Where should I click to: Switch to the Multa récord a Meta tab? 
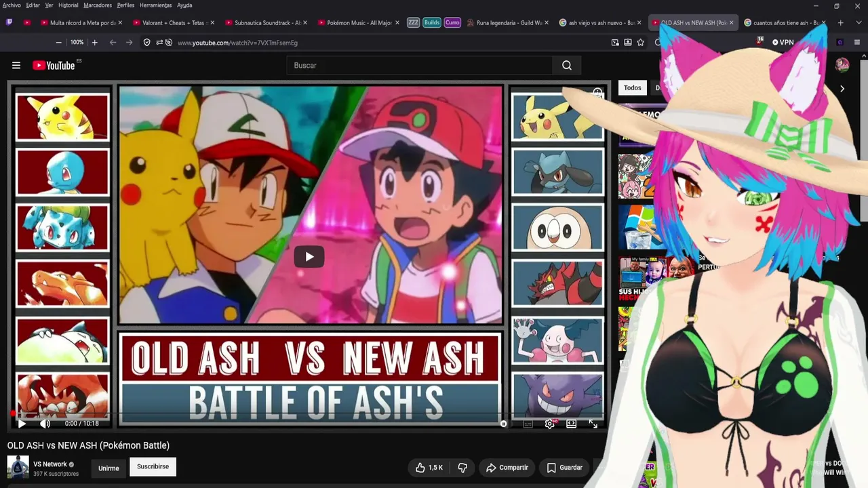81,22
